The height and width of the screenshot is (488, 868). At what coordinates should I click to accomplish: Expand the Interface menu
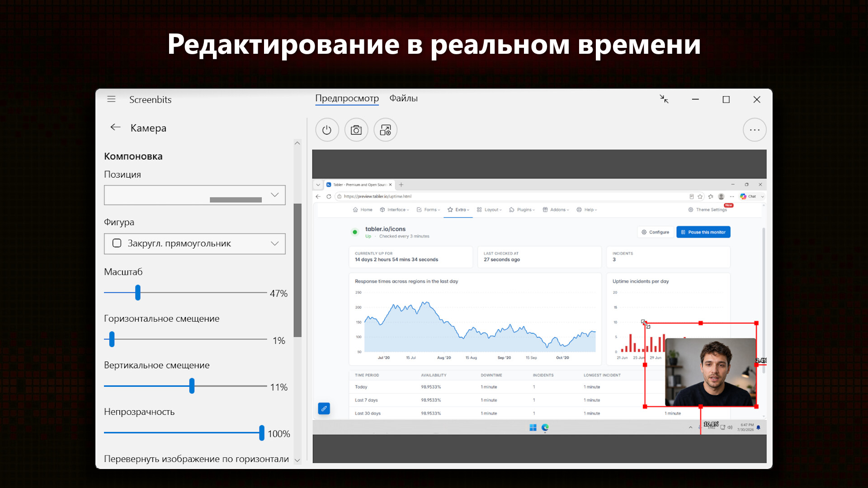coord(394,210)
